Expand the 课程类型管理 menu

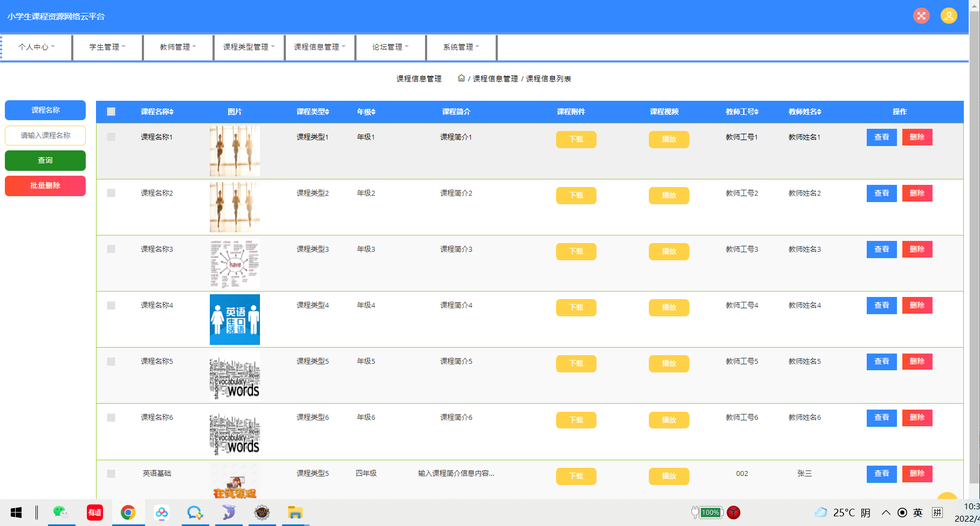point(249,47)
